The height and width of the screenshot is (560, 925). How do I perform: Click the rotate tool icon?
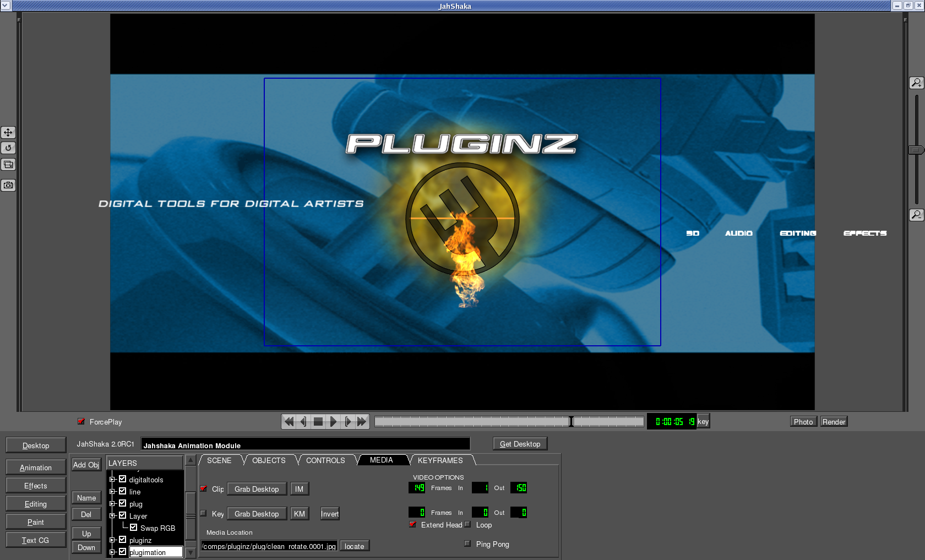[x=8, y=148]
